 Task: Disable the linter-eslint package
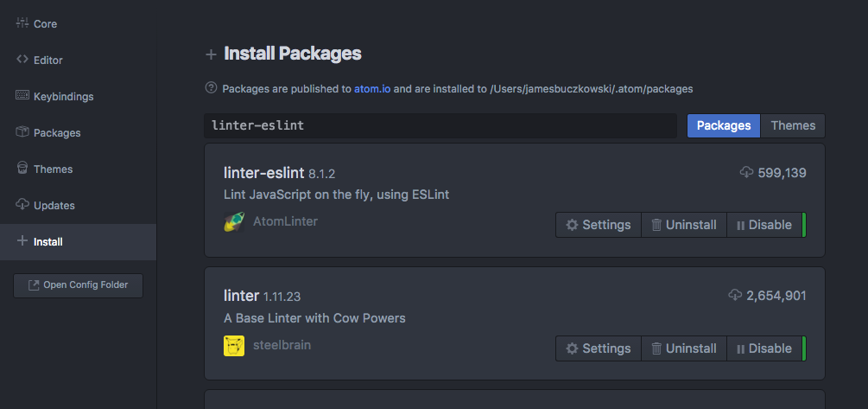pos(763,225)
